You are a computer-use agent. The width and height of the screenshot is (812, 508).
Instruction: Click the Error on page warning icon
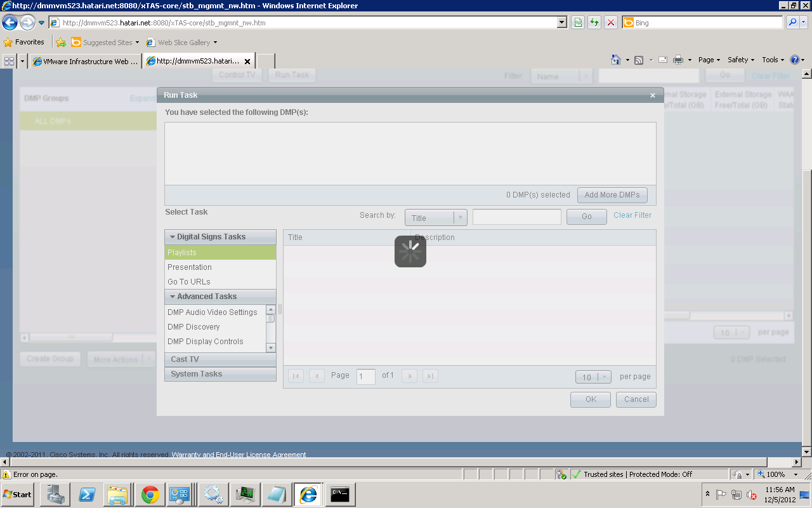click(x=6, y=474)
